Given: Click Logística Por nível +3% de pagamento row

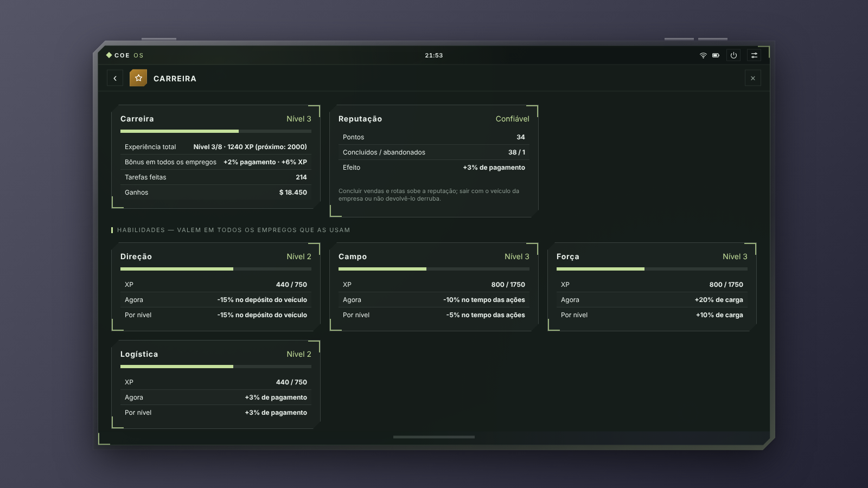Looking at the screenshot, I should [216, 413].
